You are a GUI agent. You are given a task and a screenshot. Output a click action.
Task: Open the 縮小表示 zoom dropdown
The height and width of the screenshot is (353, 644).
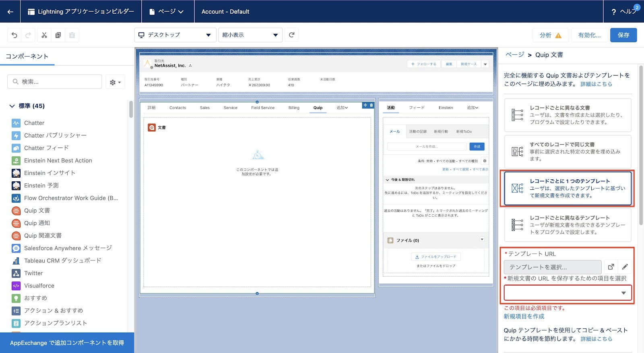pos(250,35)
